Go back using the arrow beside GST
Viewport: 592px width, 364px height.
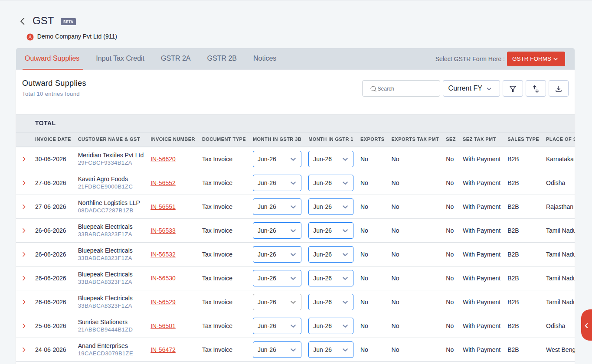tap(23, 21)
